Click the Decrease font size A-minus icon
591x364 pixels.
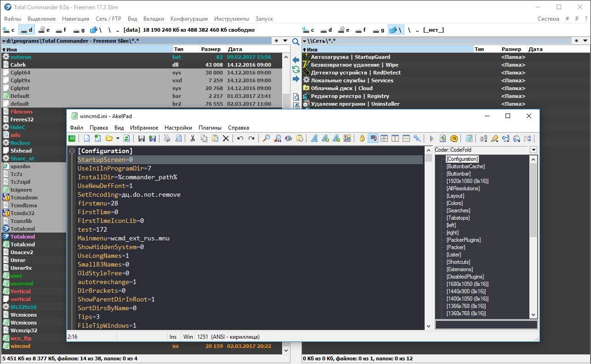336,138
